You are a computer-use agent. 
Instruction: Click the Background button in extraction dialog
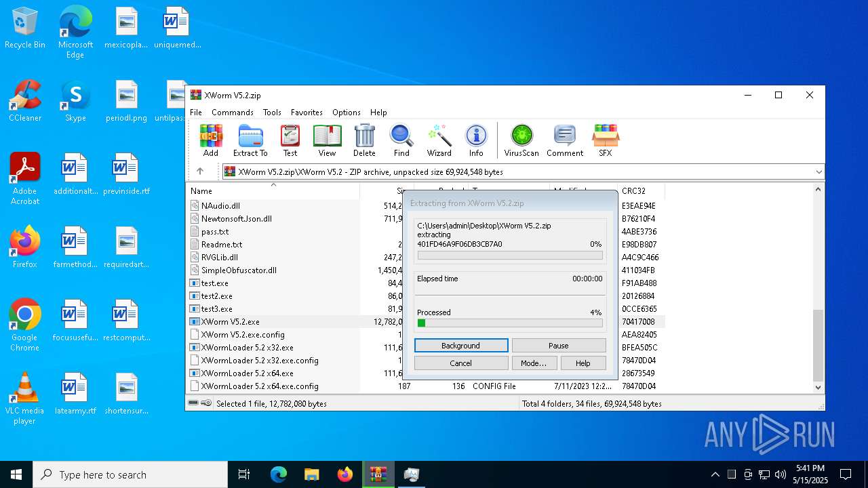pos(461,346)
